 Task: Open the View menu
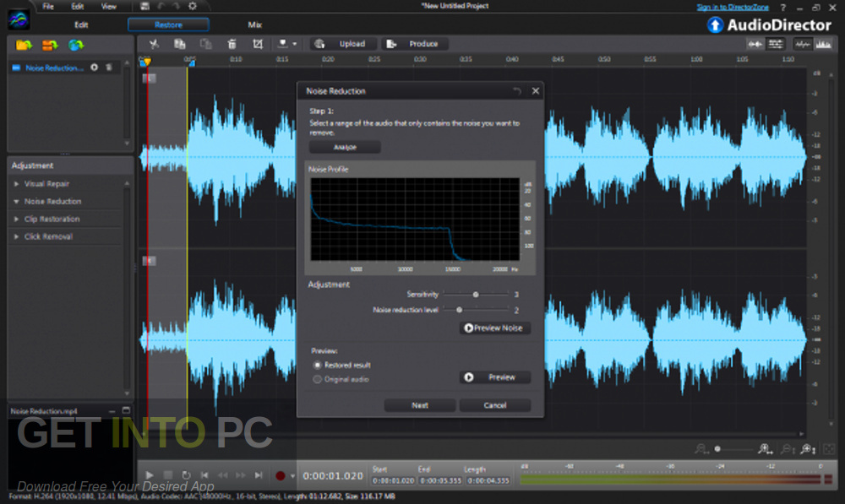108,7
